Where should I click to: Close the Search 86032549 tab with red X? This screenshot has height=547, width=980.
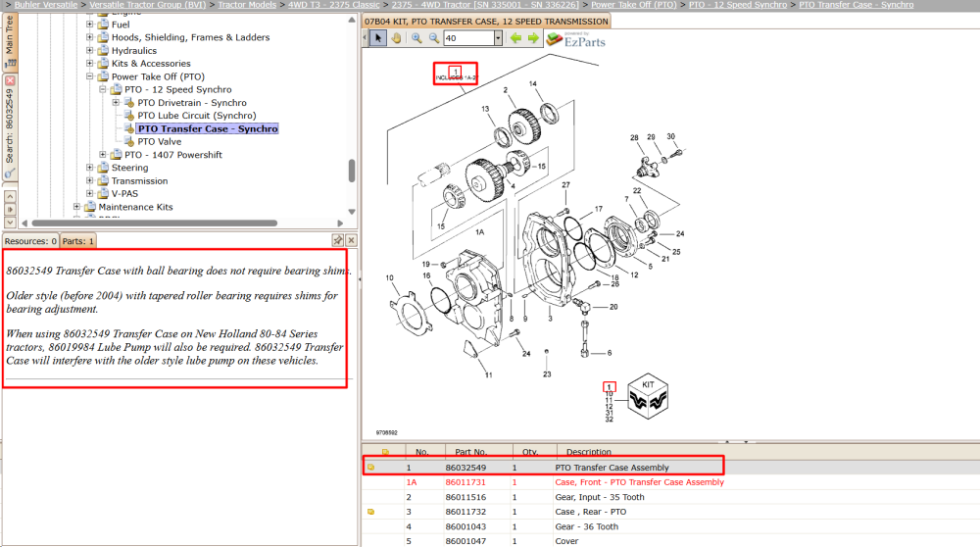click(10, 80)
